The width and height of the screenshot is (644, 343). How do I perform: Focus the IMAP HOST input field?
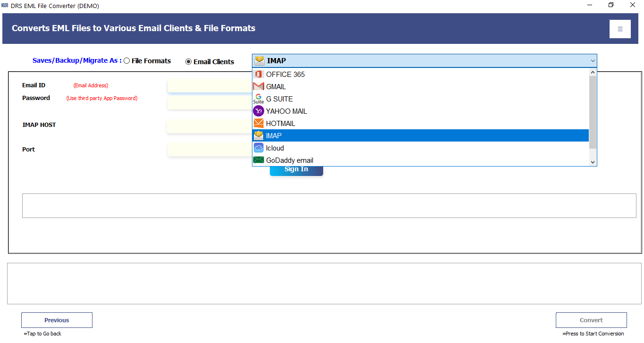pos(210,126)
